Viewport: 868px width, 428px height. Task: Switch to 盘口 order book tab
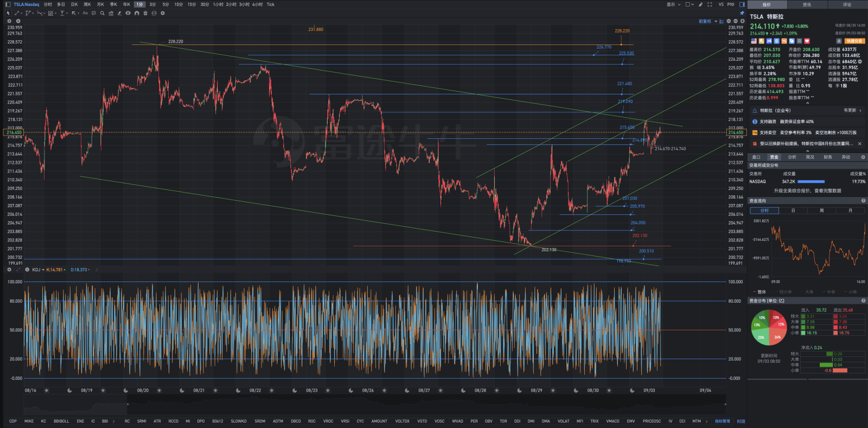click(x=756, y=157)
